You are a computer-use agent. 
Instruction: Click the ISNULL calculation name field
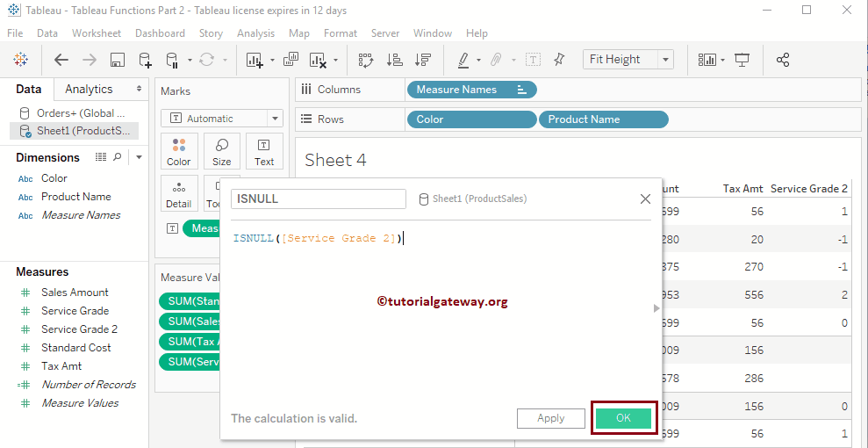click(319, 199)
